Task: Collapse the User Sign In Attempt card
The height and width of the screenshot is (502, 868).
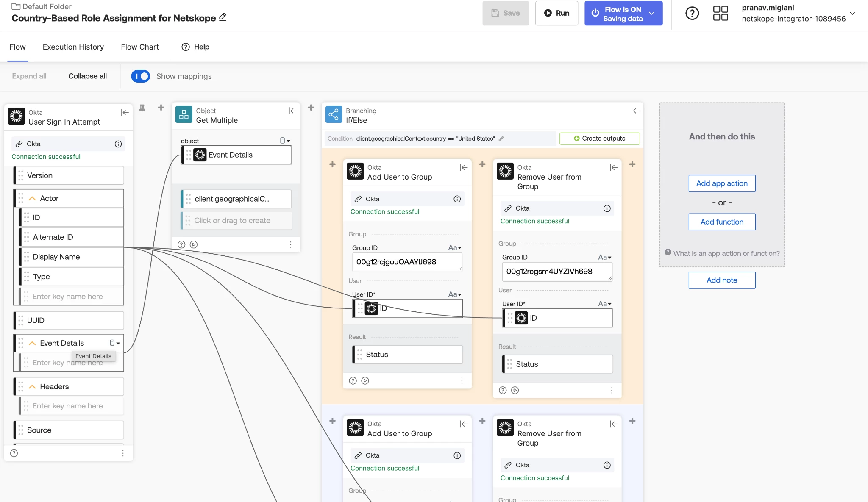Action: pos(125,112)
